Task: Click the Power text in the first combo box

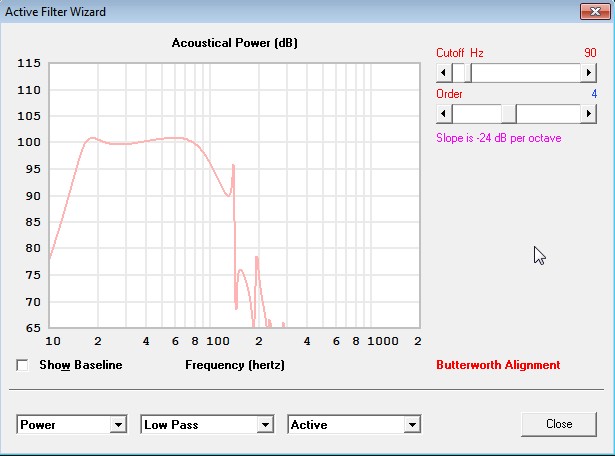Action: pyautogui.click(x=38, y=425)
